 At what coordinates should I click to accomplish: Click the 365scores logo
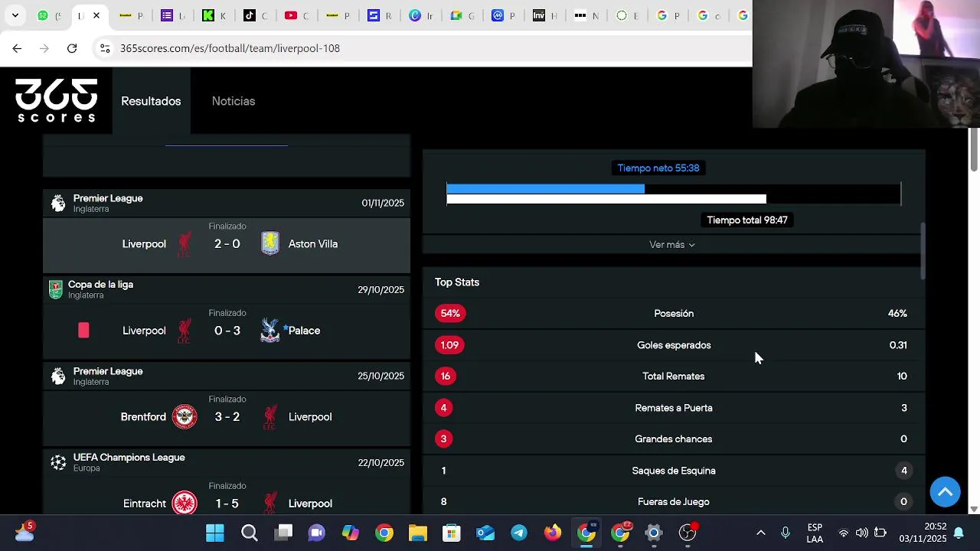click(x=57, y=100)
